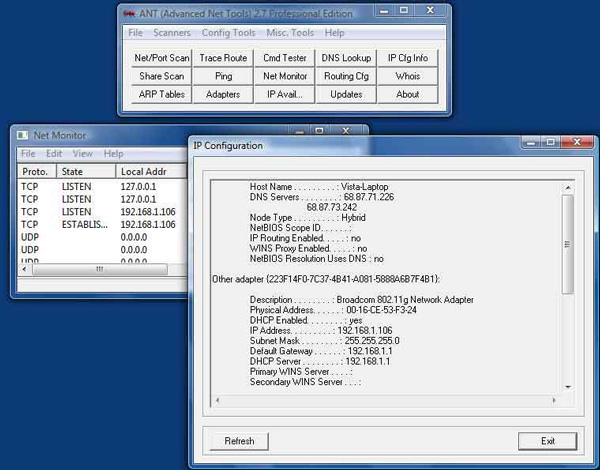Screen dimensions: 600x470
Task: Click the Net Monitor window icon
Action: click(x=23, y=135)
